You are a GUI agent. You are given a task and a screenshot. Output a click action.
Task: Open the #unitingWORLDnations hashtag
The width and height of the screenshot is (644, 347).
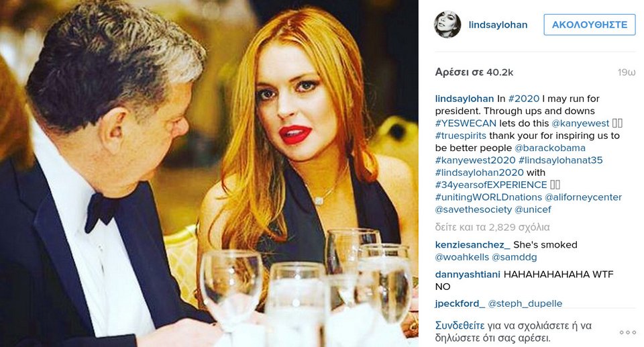tap(489, 197)
